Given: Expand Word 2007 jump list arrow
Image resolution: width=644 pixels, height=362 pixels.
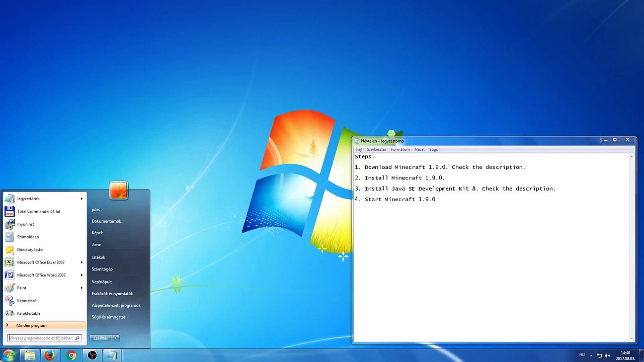Looking at the screenshot, I should [82, 275].
